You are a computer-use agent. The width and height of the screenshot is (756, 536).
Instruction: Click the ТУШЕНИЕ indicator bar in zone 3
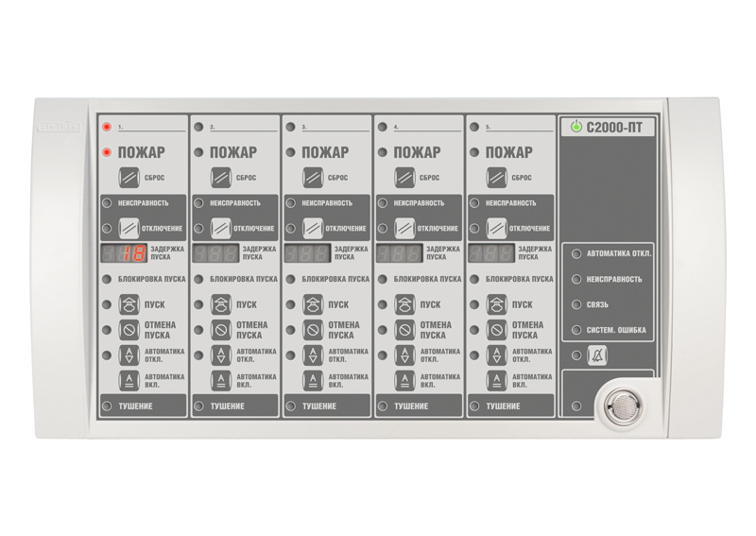326,406
